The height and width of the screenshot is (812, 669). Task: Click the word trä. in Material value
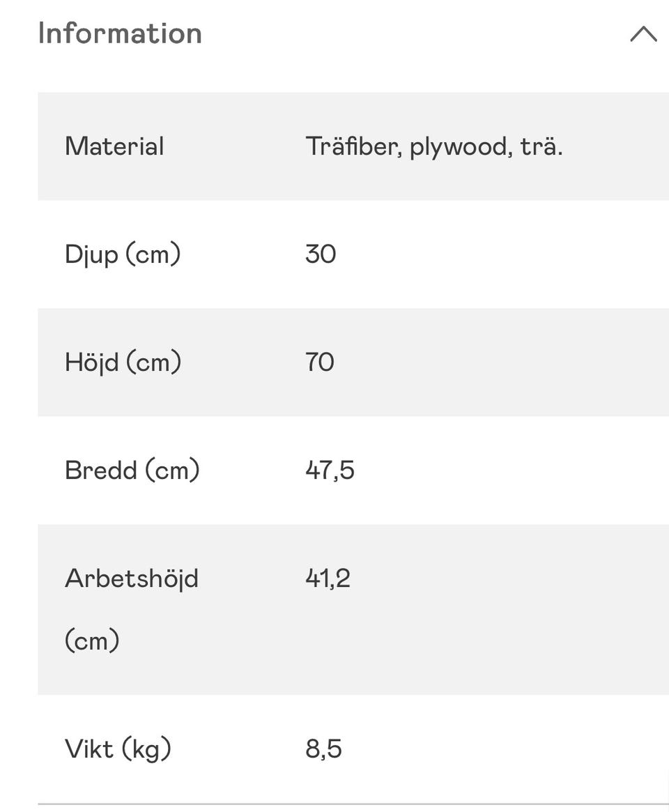(541, 146)
